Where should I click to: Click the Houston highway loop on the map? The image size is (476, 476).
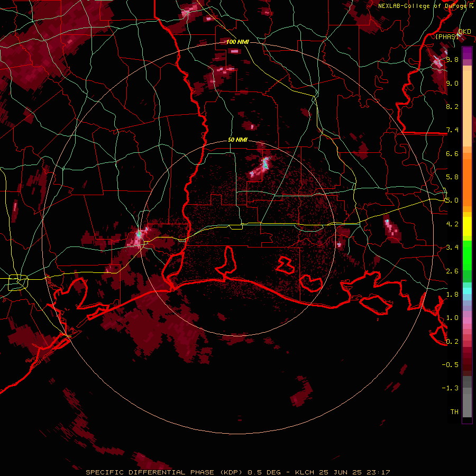[x=18, y=282]
